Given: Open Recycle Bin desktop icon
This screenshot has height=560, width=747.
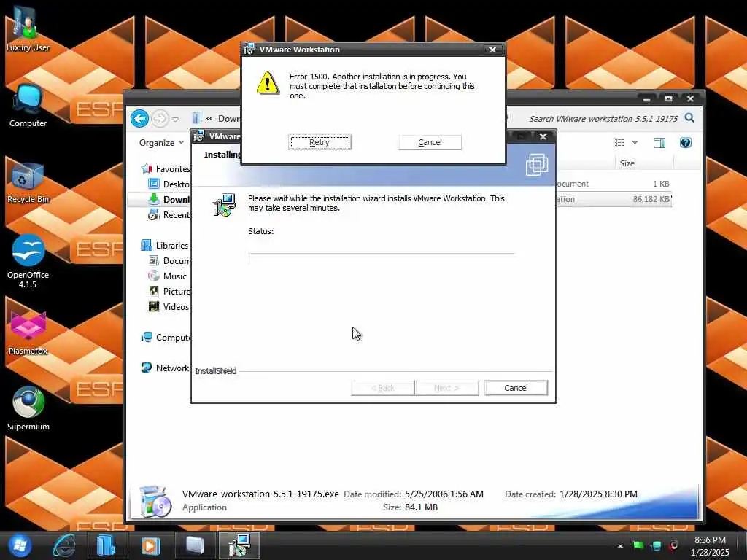Looking at the screenshot, I should point(28,182).
